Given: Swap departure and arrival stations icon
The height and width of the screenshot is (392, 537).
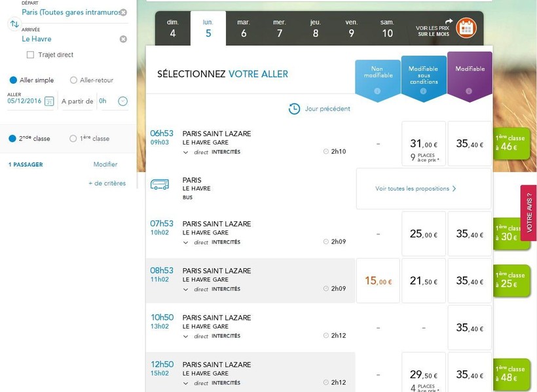Looking at the screenshot, I should pyautogui.click(x=14, y=24).
